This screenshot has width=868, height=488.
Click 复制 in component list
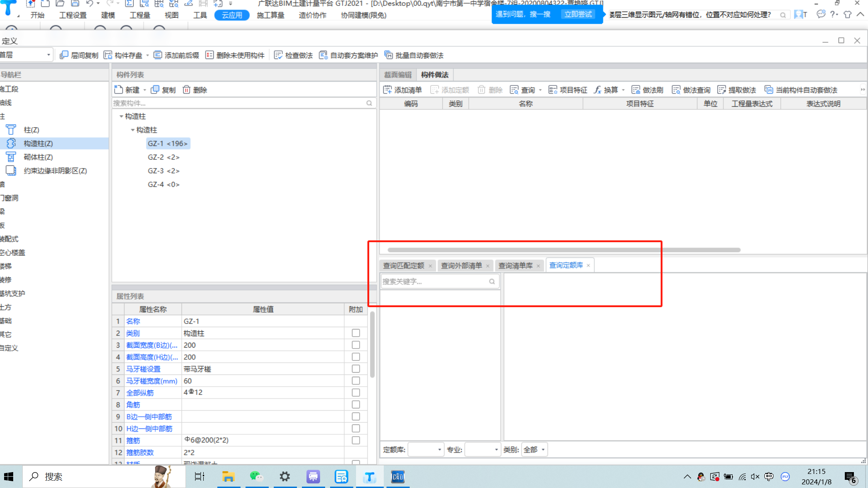click(164, 90)
